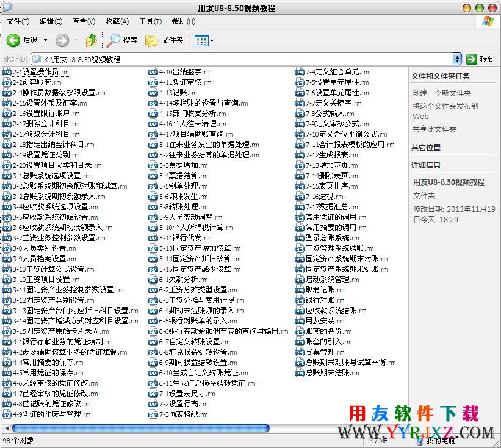Select RM icon of 4-10出纳签字.rm
Image resolution: width=501 pixels, height=448 pixels.
point(153,72)
